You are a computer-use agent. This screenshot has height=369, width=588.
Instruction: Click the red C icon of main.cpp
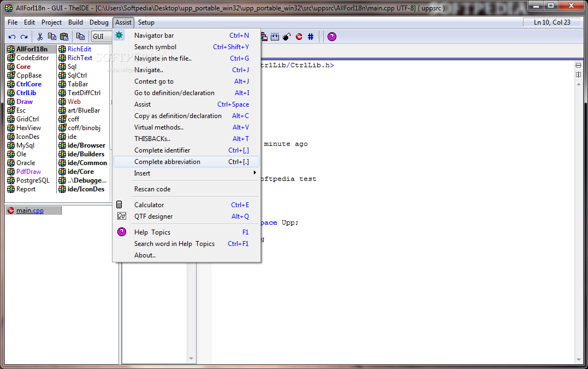(10, 210)
